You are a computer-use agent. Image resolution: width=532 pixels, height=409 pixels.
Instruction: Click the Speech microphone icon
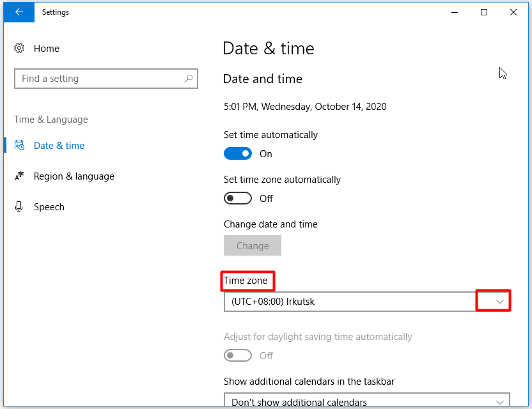19,206
